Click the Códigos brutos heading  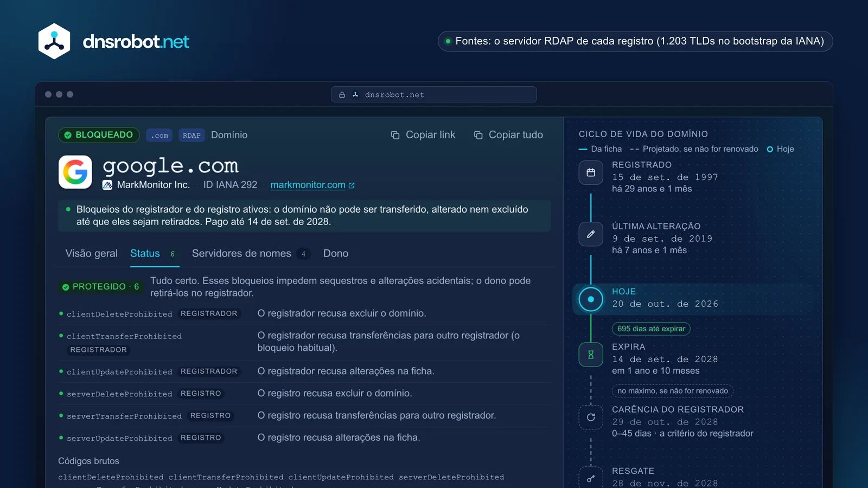pos(88,461)
